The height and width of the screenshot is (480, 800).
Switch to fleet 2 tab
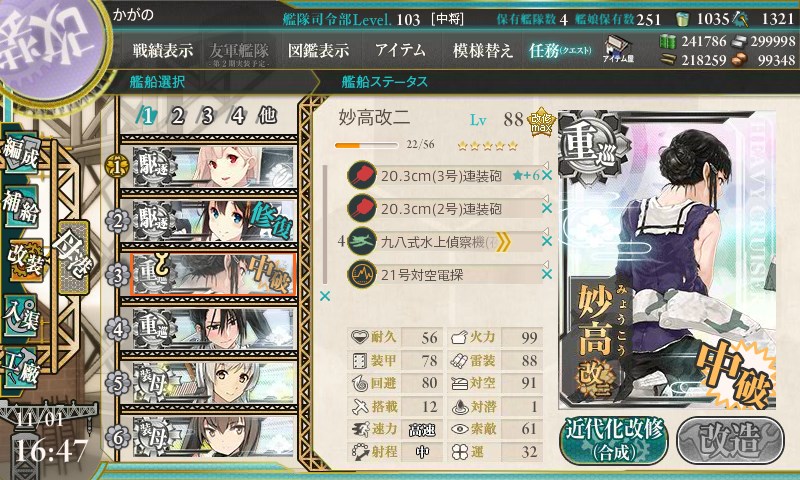click(x=178, y=116)
